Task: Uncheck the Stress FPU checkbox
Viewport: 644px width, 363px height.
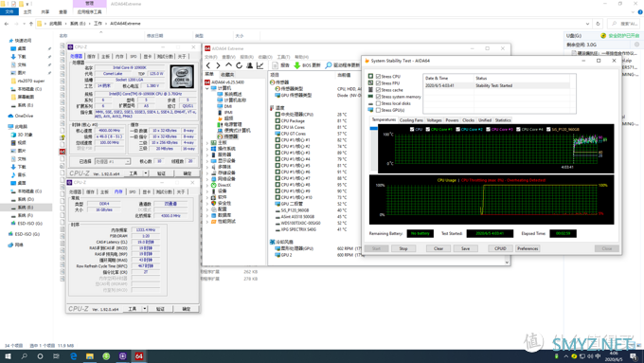Action: tap(378, 83)
